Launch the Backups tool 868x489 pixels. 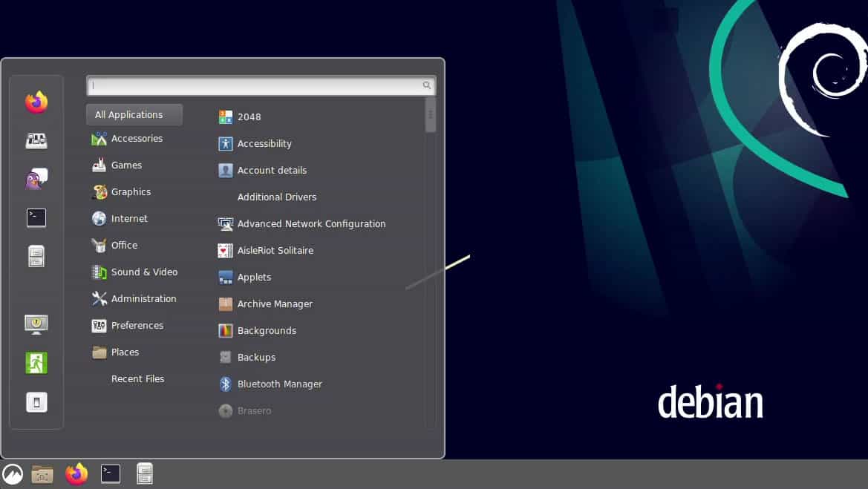tap(256, 357)
